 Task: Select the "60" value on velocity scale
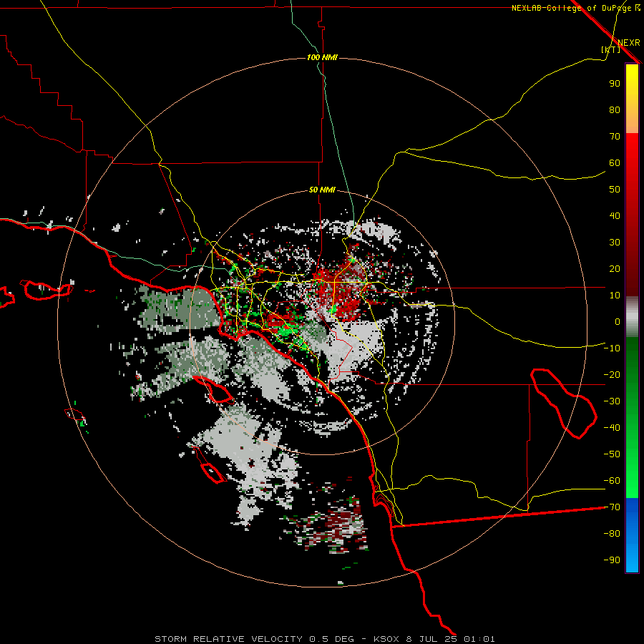pos(615,163)
